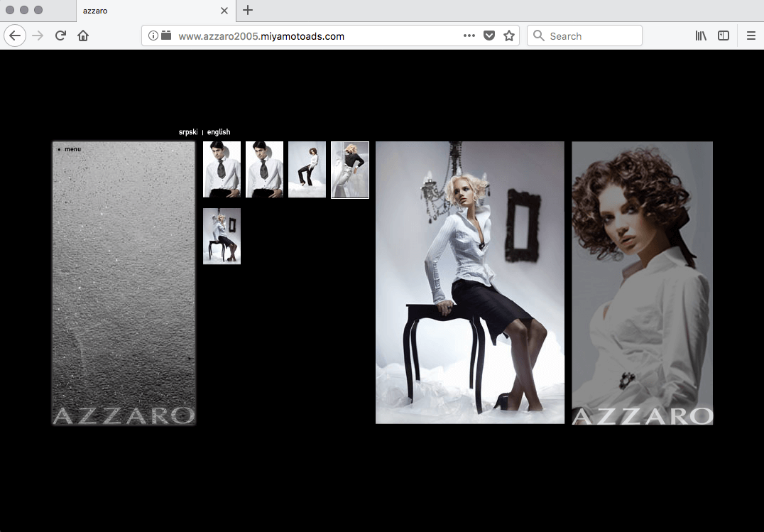Viewport: 764px width, 532px height.
Task: Toggle the browser sidebar view
Action: coord(723,36)
